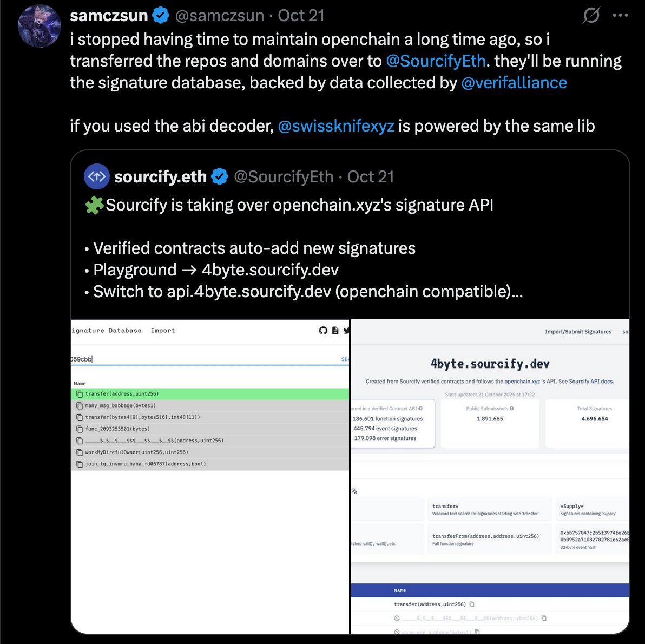
Task: Follow the @verifalliance link
Action: coord(514,82)
